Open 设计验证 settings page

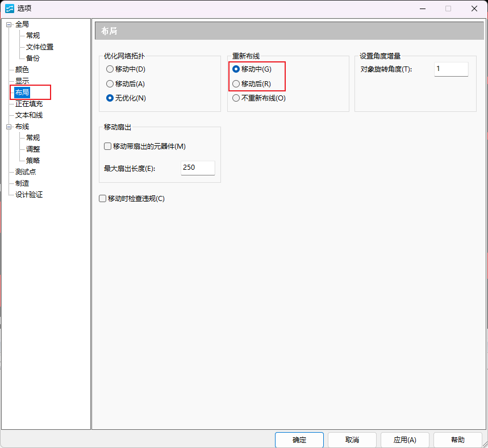(x=29, y=195)
